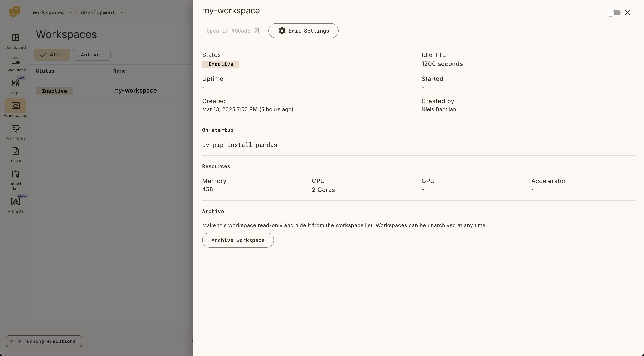This screenshot has height=356, width=644.
Task: Open workspace in VSCode link
Action: point(233,31)
